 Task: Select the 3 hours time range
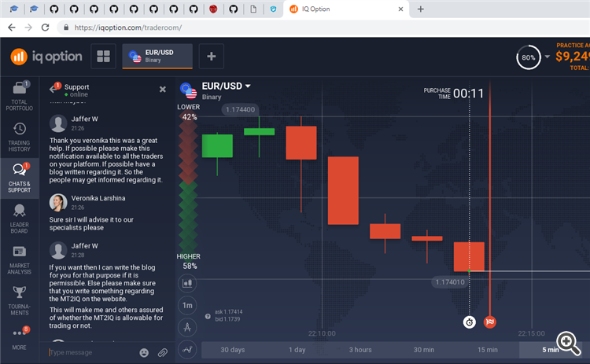pyautogui.click(x=360, y=350)
